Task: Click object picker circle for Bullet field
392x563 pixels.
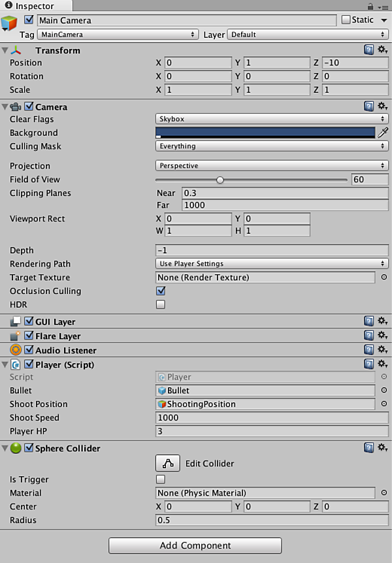Action: (384, 391)
